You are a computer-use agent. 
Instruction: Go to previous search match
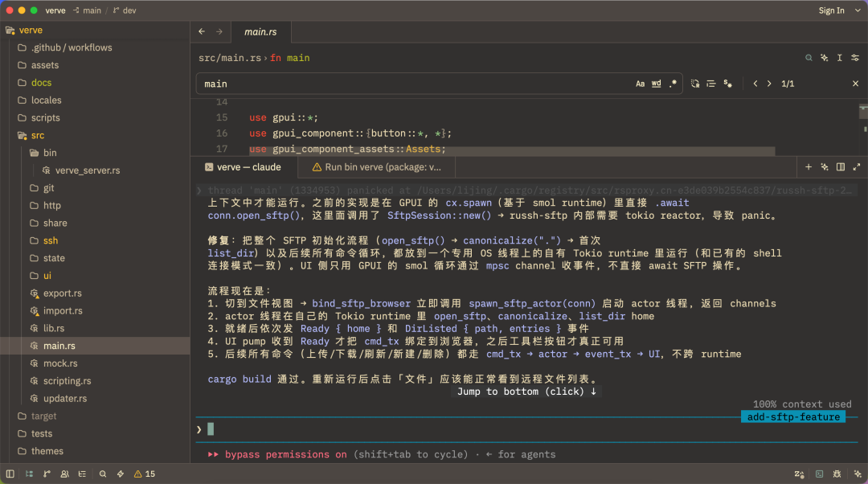[755, 84]
